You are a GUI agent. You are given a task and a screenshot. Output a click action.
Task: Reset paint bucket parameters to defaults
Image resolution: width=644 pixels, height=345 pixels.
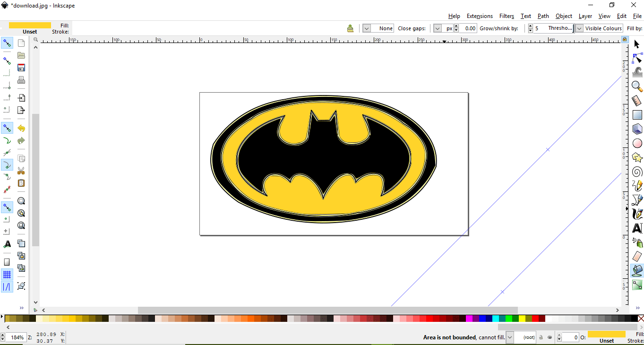pos(350,28)
